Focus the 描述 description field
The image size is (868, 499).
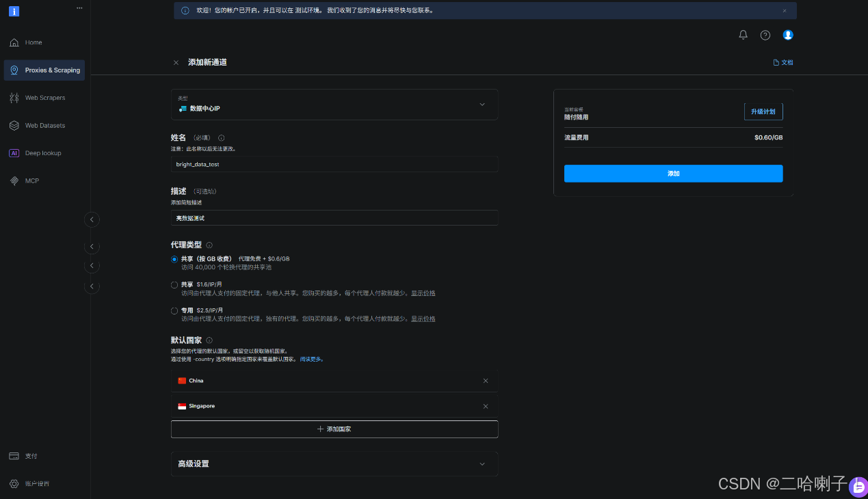click(x=334, y=218)
